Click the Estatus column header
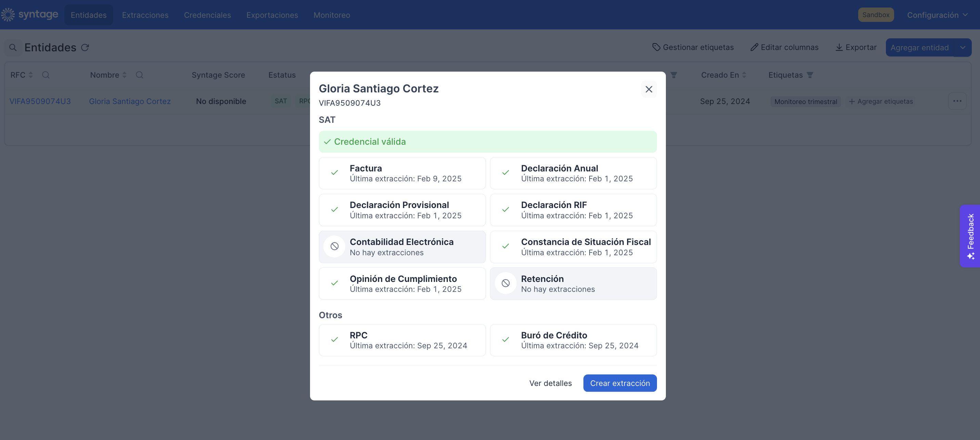The width and height of the screenshot is (980, 440). [282, 75]
